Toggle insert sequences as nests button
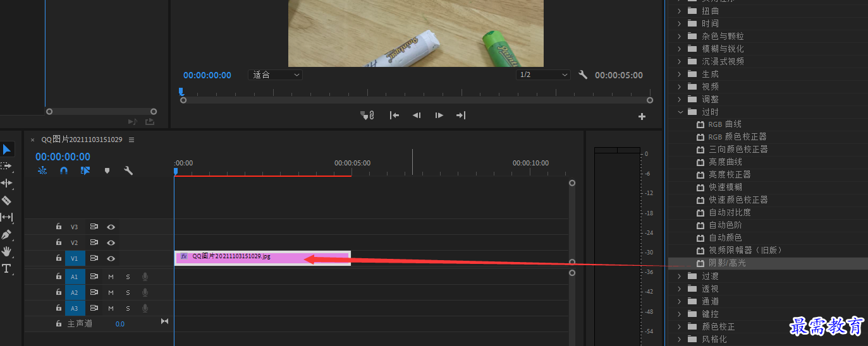The width and height of the screenshot is (868, 346). [42, 170]
